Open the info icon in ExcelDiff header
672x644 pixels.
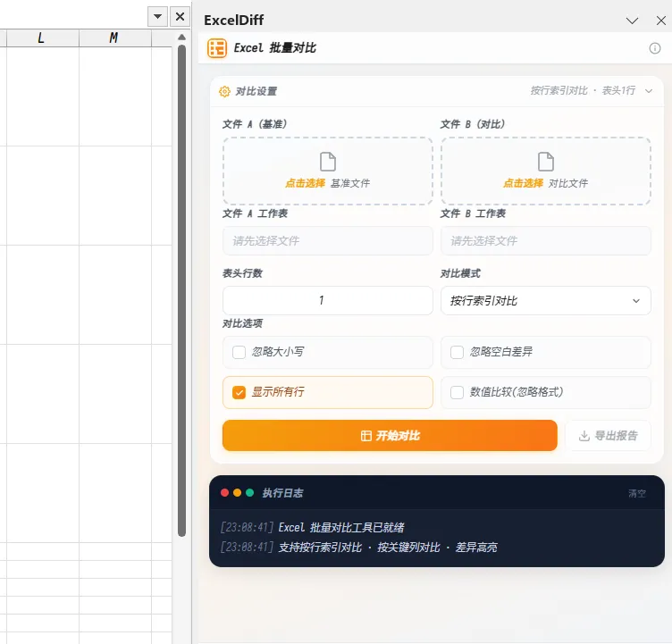(x=654, y=48)
